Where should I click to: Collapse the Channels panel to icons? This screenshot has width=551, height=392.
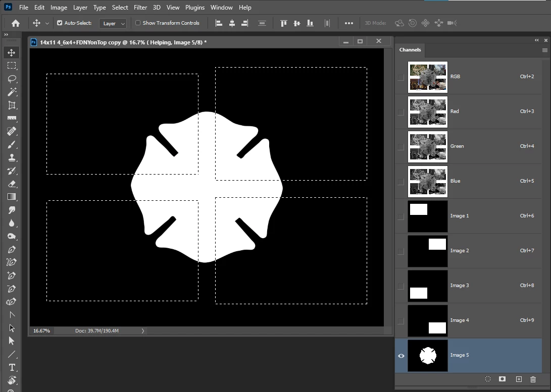536,40
